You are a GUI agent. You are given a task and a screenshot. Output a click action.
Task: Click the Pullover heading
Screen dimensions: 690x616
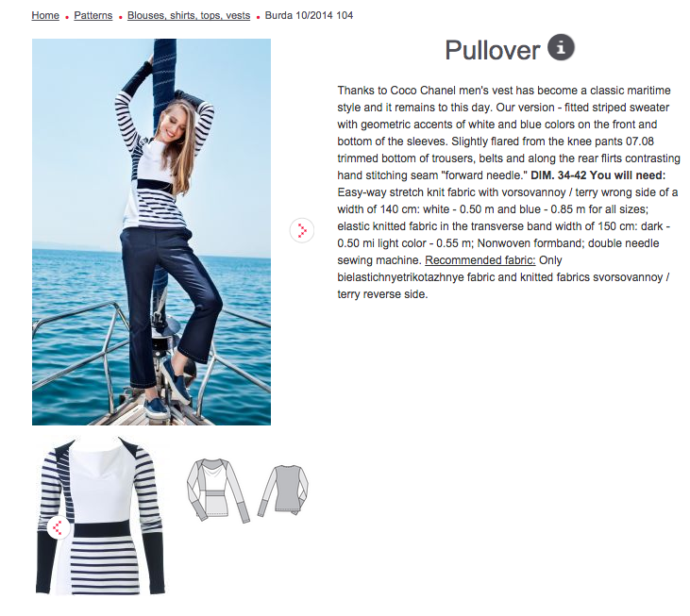click(492, 50)
